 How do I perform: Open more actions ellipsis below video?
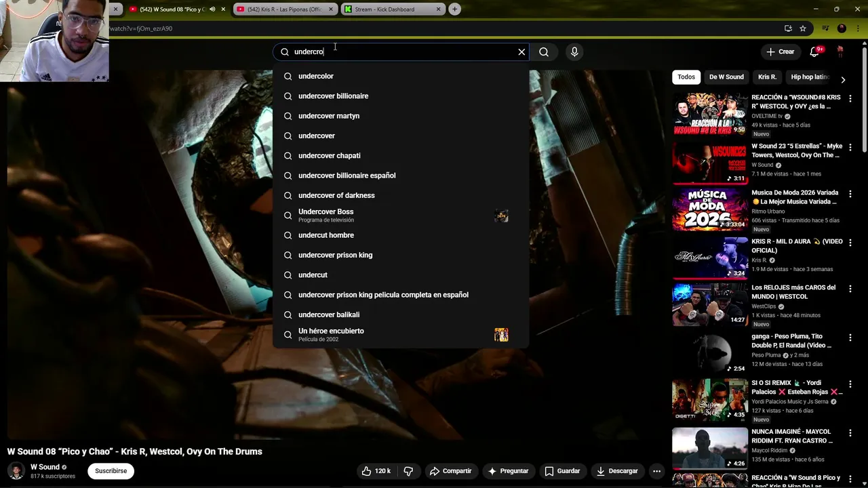656,471
